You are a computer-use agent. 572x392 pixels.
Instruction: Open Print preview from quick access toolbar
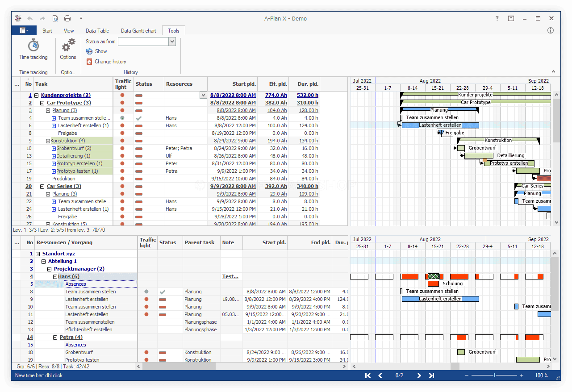coord(55,18)
